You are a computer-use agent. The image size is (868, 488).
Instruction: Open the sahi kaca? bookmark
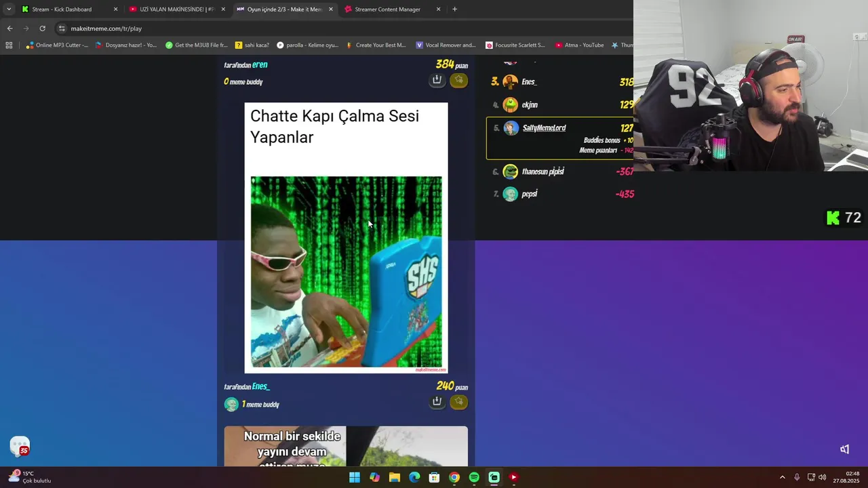252,45
